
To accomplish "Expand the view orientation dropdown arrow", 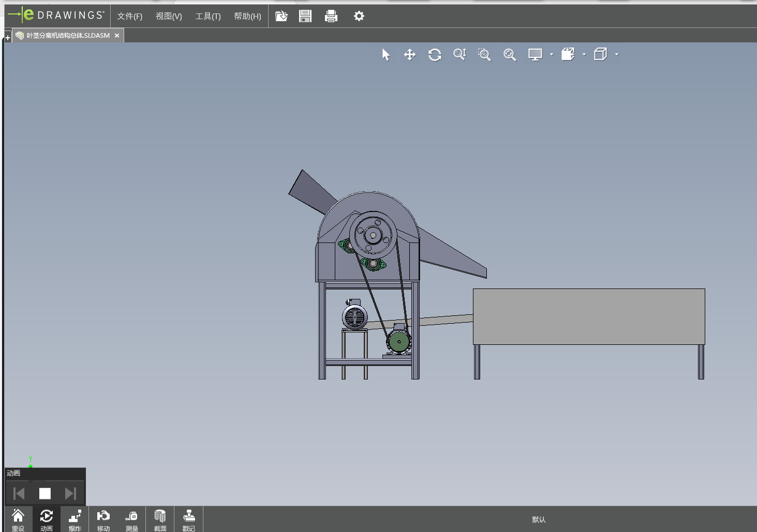I will pyautogui.click(x=584, y=54).
